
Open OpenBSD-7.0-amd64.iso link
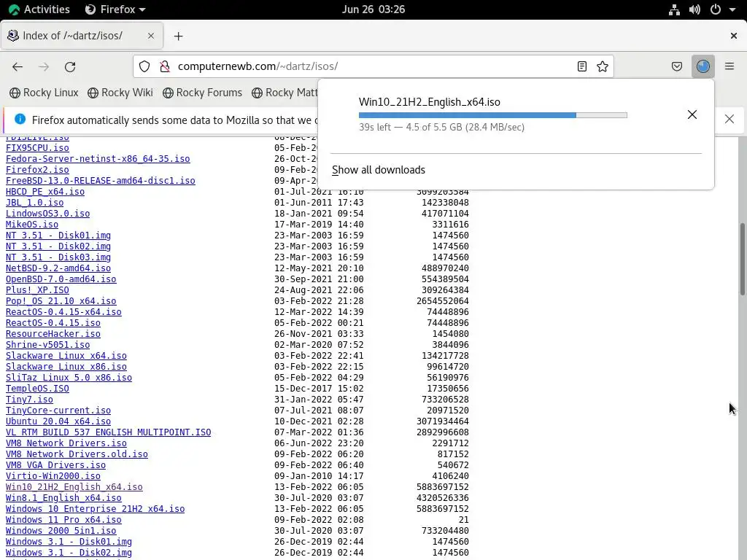tap(61, 279)
